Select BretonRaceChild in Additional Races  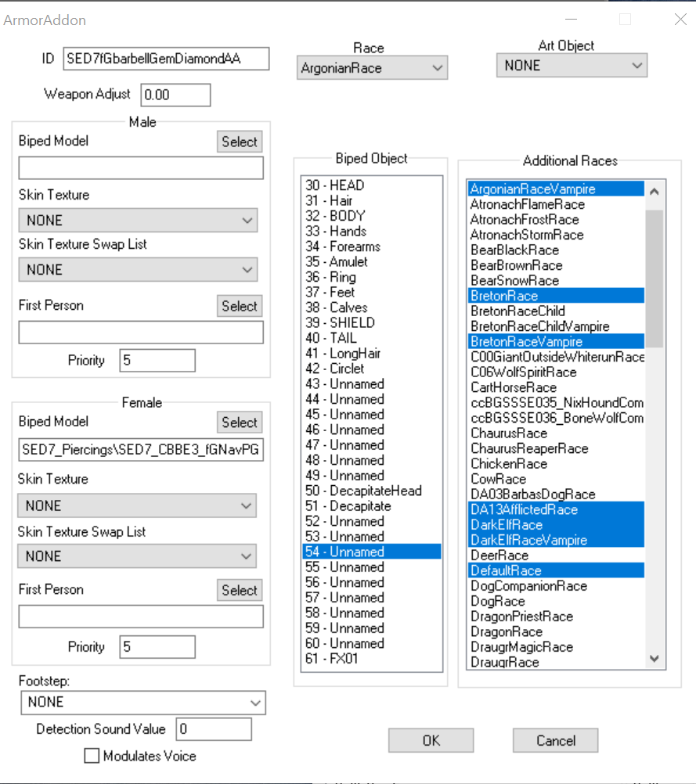pos(556,311)
